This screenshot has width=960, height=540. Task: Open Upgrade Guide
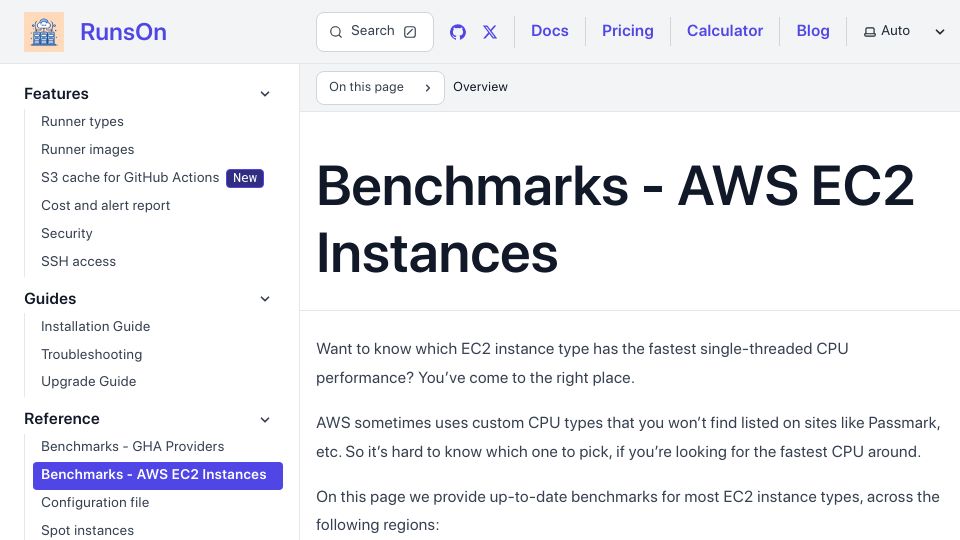[x=89, y=381]
